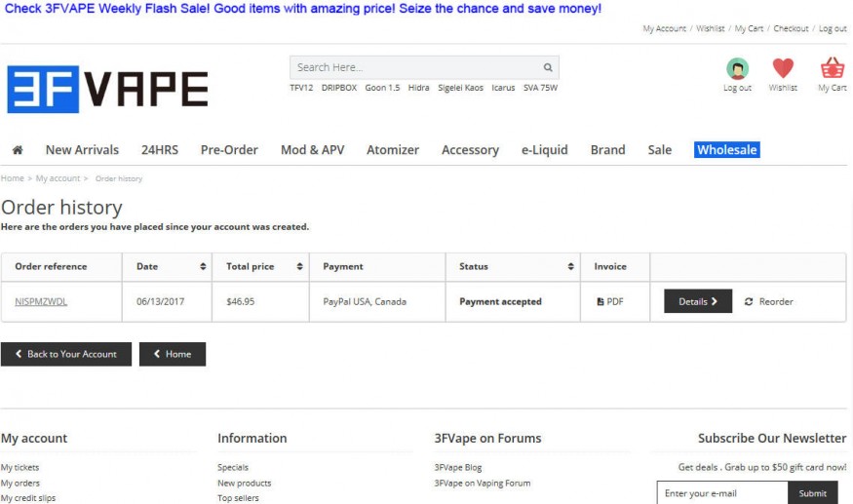Screen dimensions: 853x504
Task: Click My Cart text link in top bar
Action: point(749,28)
